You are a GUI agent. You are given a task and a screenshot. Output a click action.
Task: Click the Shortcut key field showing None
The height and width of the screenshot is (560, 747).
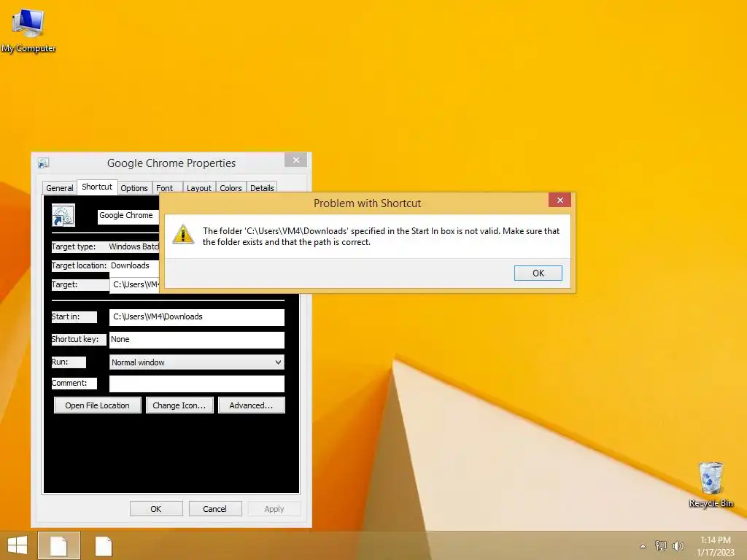pyautogui.click(x=197, y=340)
